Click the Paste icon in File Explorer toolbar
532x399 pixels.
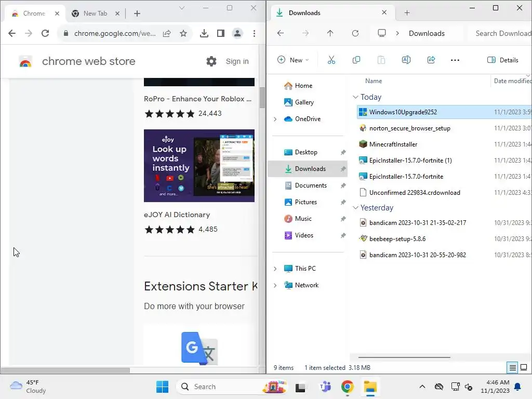click(381, 60)
